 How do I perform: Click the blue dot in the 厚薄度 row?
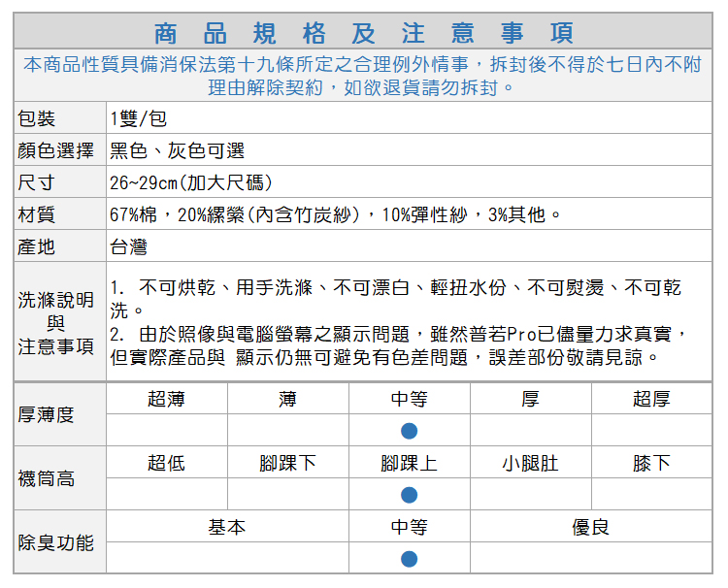tap(409, 430)
